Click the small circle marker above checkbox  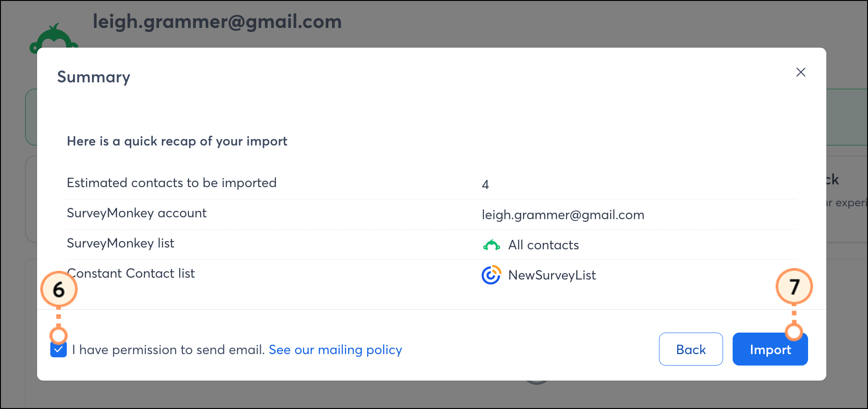59,335
